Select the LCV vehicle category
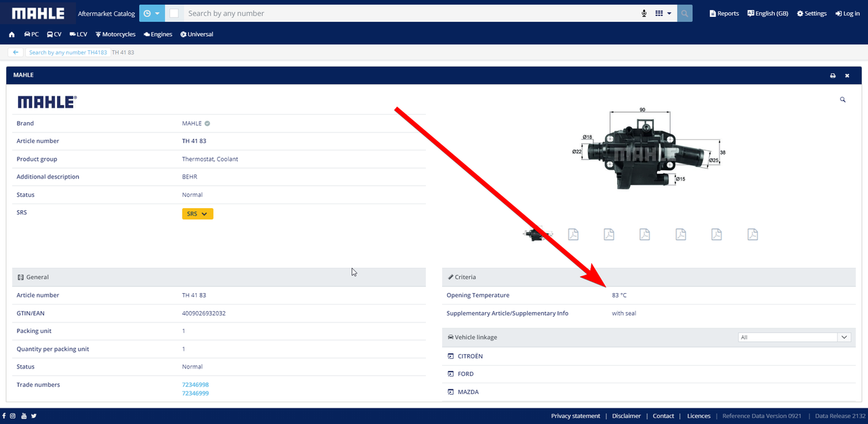 pos(79,34)
